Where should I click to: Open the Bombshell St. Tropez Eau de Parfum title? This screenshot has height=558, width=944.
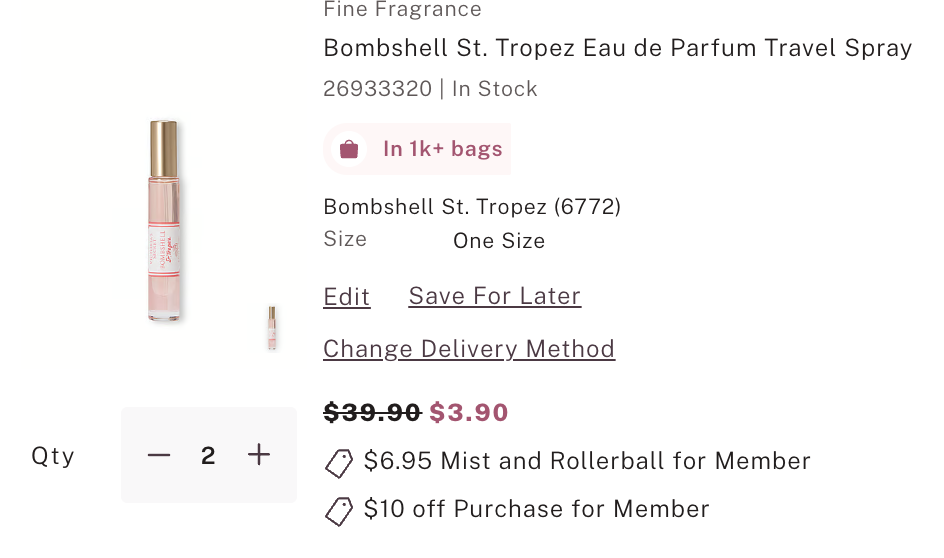click(618, 48)
